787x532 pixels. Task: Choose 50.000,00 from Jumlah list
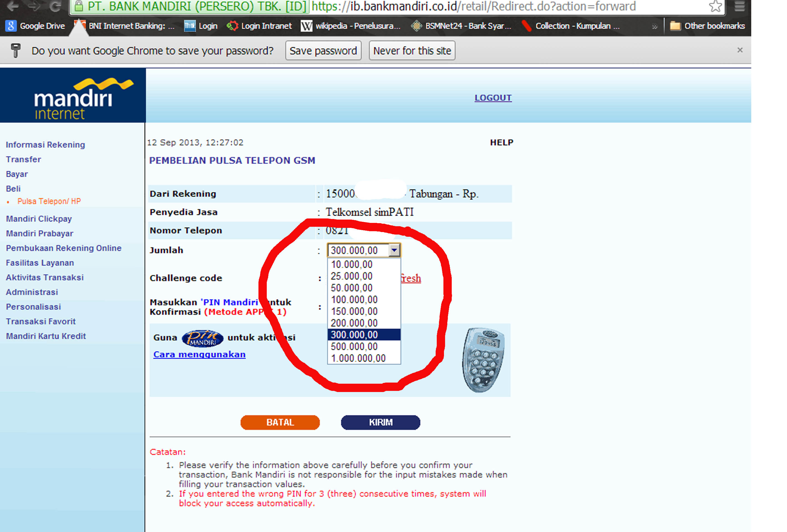[364, 288]
